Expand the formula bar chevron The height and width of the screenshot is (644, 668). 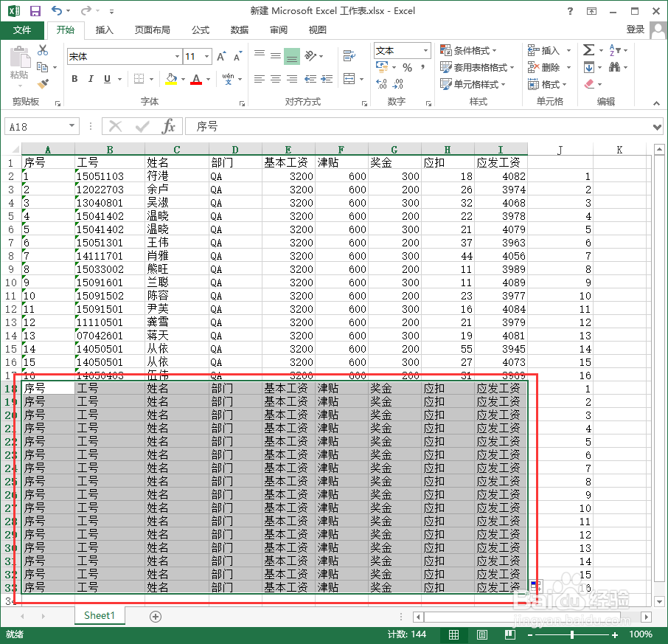point(657,127)
